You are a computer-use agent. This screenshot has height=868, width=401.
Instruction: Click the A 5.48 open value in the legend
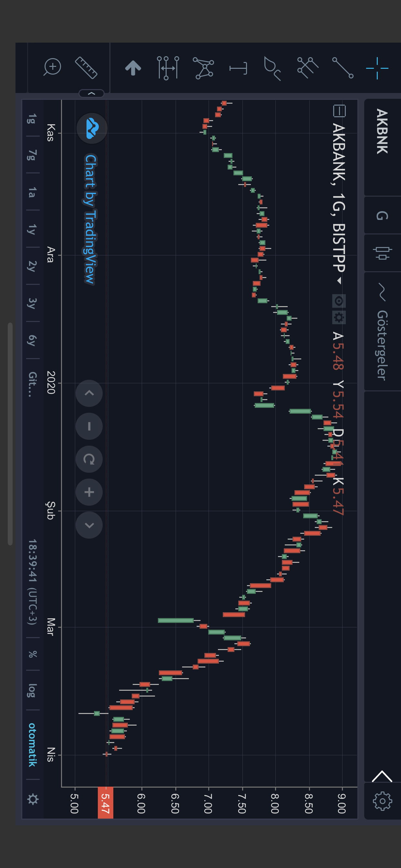point(338,351)
